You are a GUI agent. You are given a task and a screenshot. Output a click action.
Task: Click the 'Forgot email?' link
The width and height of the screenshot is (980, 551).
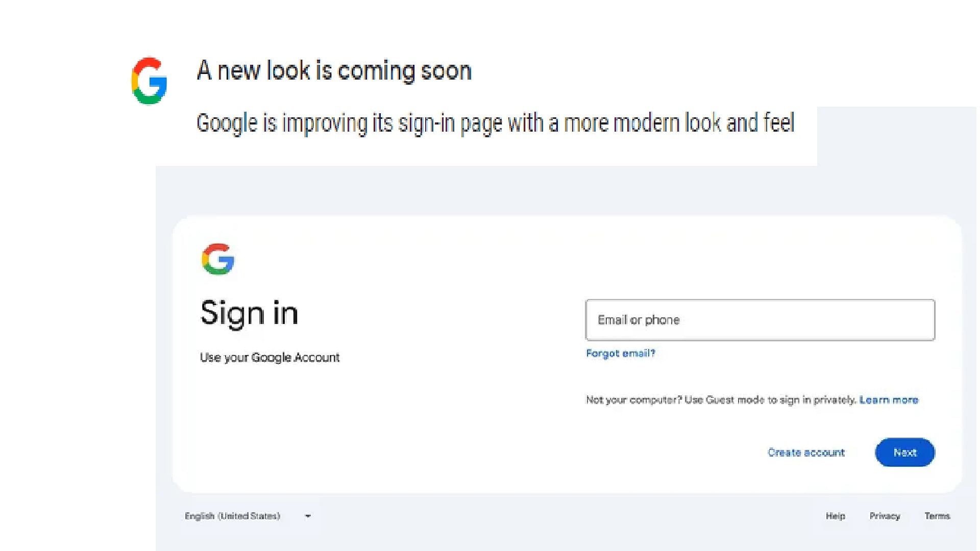[619, 353]
